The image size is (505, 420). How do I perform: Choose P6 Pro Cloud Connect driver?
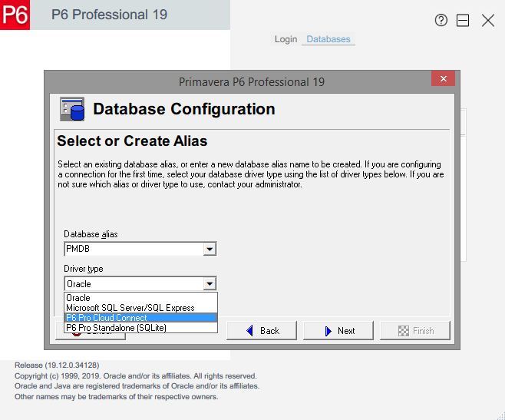[x=140, y=318]
